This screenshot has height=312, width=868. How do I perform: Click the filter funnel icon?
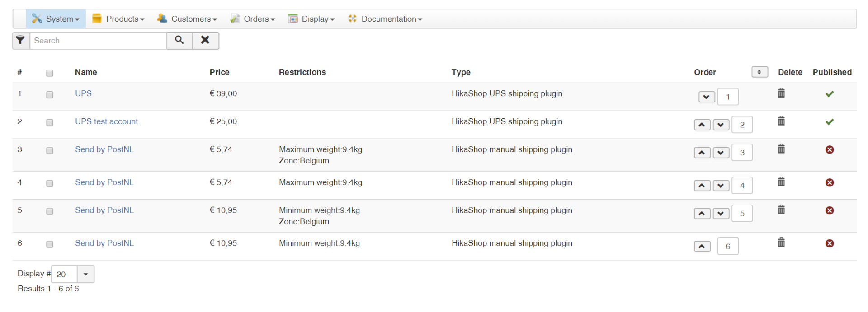(20, 41)
